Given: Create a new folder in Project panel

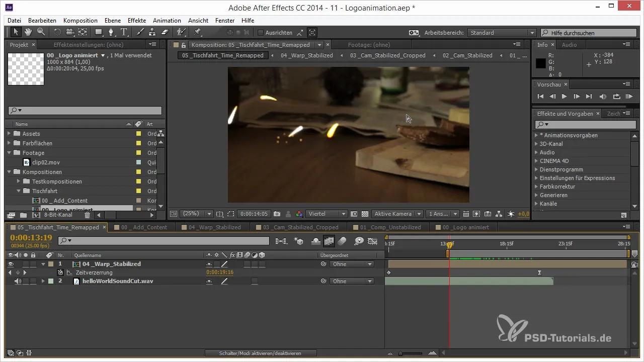Looking at the screenshot, I should (x=23, y=215).
